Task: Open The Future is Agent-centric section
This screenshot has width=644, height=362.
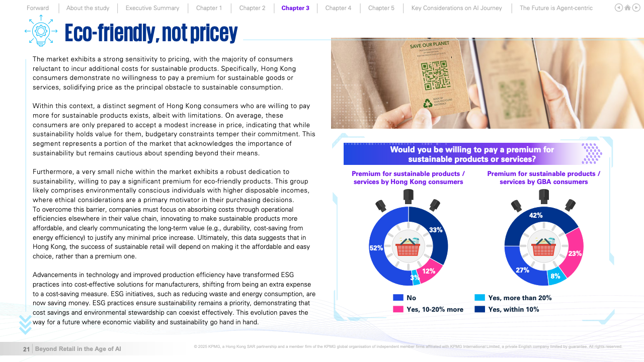Action: click(556, 8)
